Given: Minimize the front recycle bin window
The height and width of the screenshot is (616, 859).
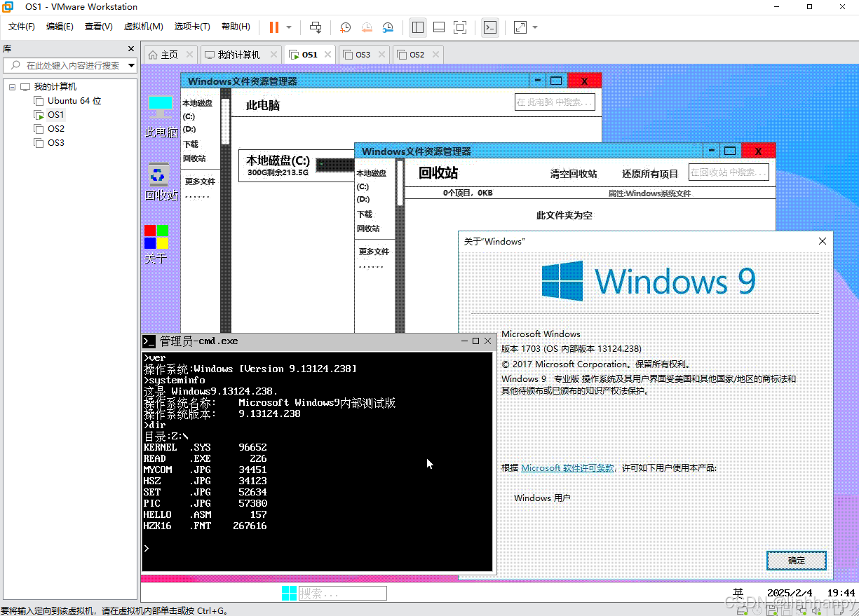Looking at the screenshot, I should point(712,151).
